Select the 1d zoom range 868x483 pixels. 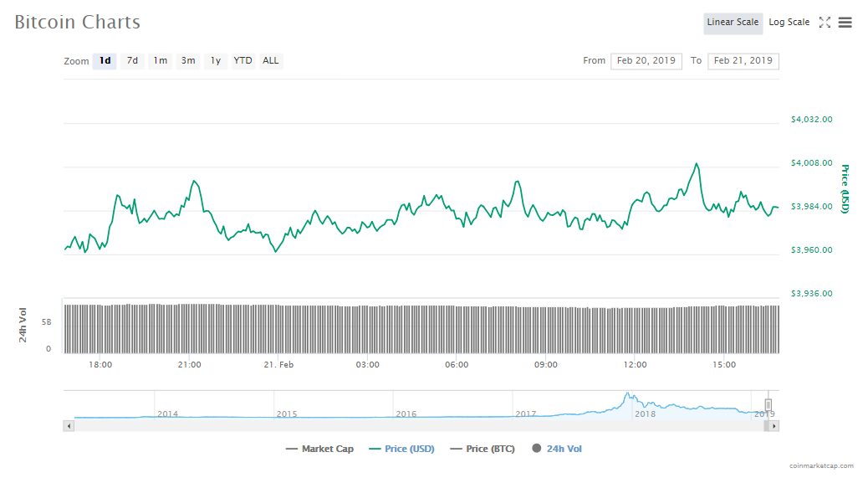coord(105,61)
